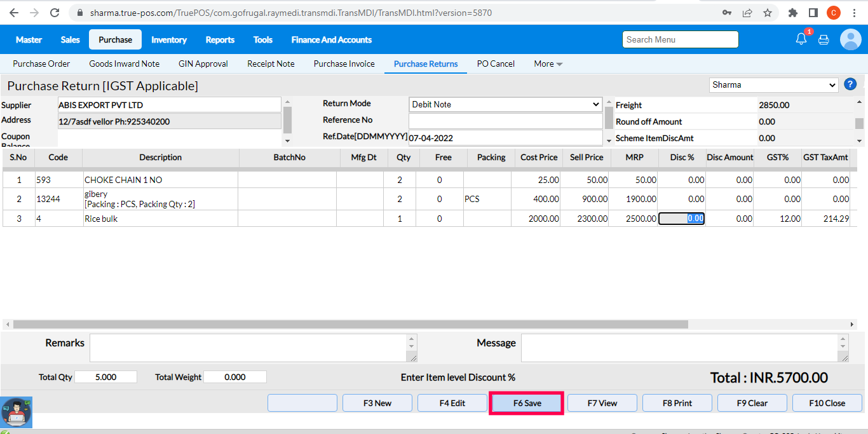Viewport: 868px width, 434px height.
Task: Open the browser extensions puzzle icon
Action: click(792, 13)
